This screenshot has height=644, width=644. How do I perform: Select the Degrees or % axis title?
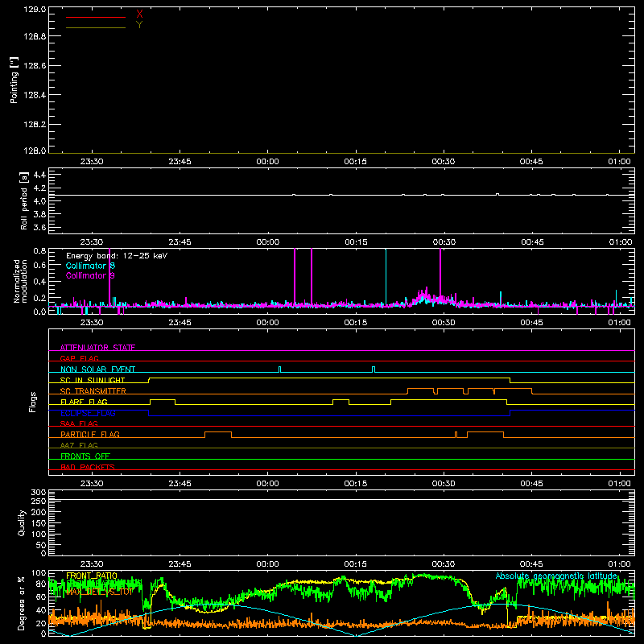click(x=22, y=603)
